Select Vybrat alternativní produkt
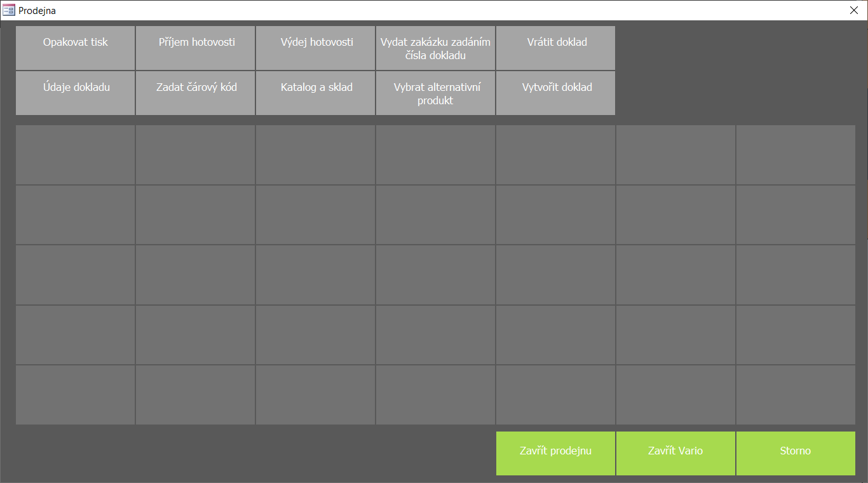Image resolution: width=868 pixels, height=483 pixels. [435, 93]
